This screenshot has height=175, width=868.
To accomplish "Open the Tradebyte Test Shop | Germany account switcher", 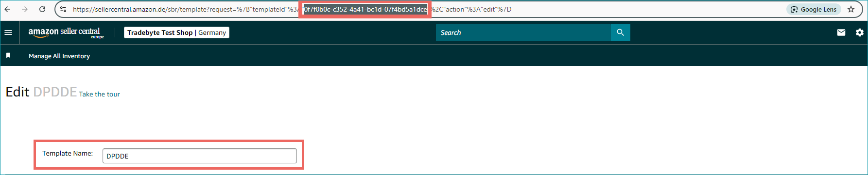I will point(176,32).
